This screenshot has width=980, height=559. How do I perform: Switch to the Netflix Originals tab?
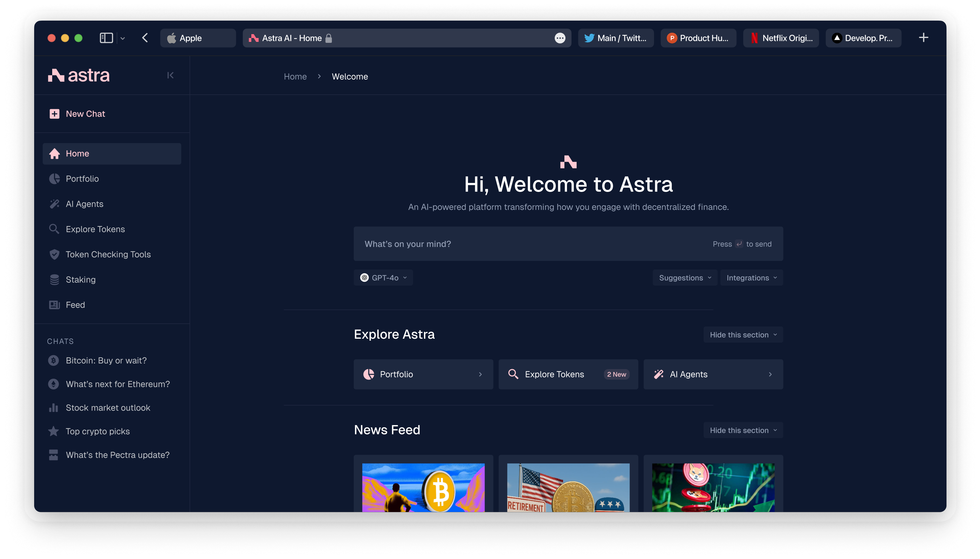point(781,38)
